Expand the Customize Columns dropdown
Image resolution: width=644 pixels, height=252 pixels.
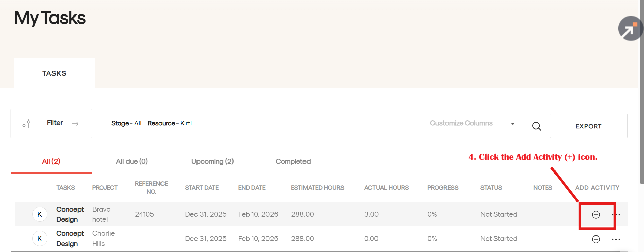click(x=461, y=123)
